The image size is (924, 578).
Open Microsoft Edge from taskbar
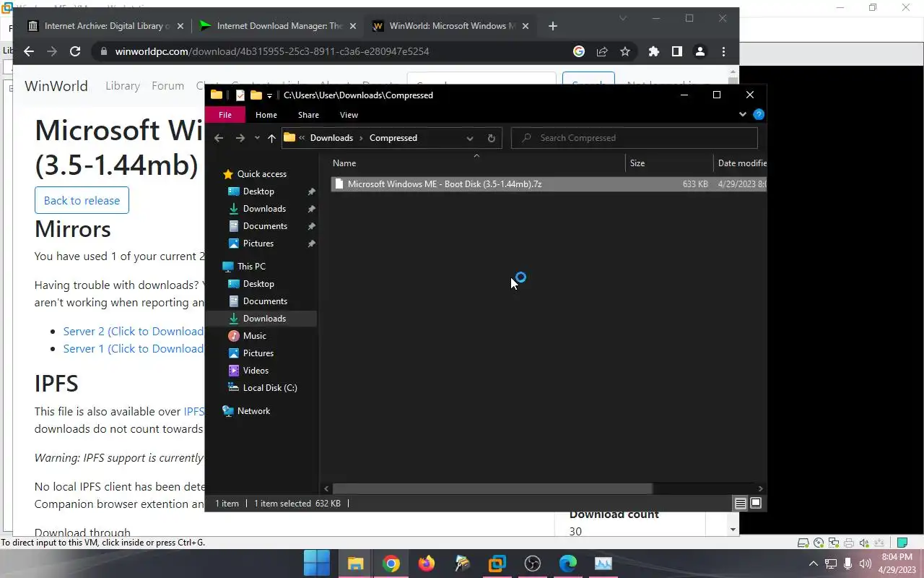pyautogui.click(x=567, y=564)
